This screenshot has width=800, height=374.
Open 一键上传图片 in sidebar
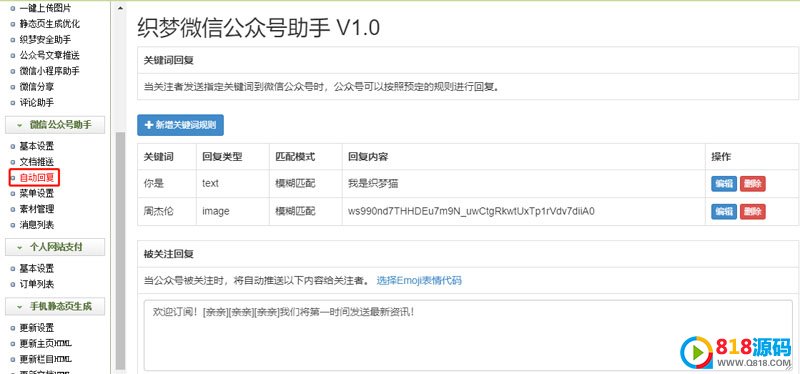click(45, 8)
